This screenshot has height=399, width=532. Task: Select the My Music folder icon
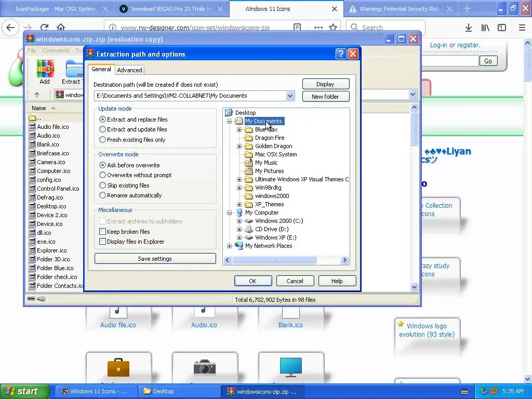(249, 163)
